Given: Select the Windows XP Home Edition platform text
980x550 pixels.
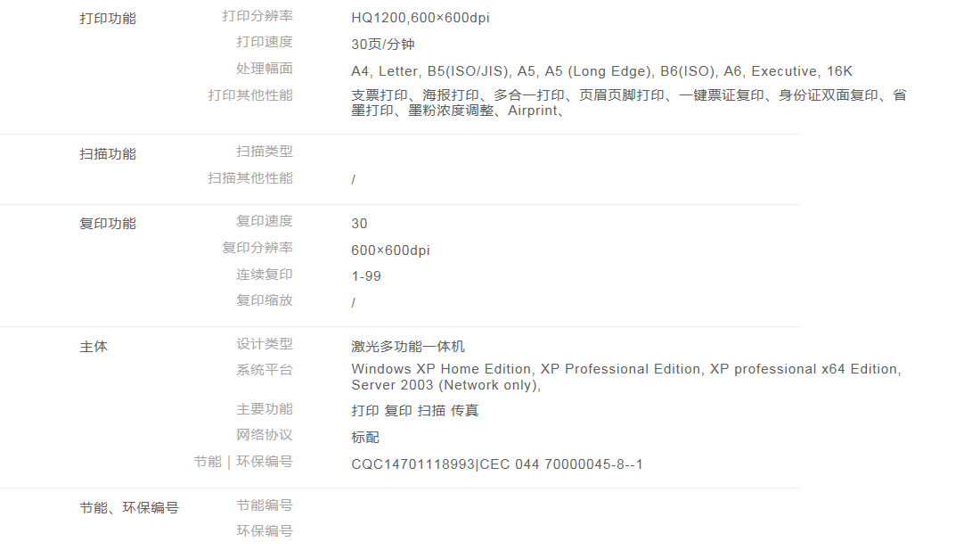Looking at the screenshot, I should point(441,369).
